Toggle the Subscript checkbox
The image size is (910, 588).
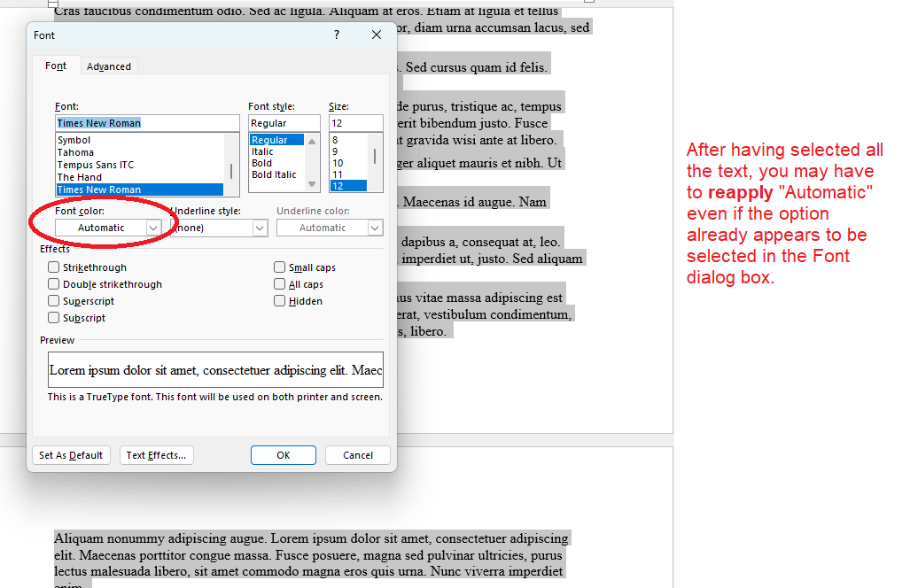click(x=53, y=318)
